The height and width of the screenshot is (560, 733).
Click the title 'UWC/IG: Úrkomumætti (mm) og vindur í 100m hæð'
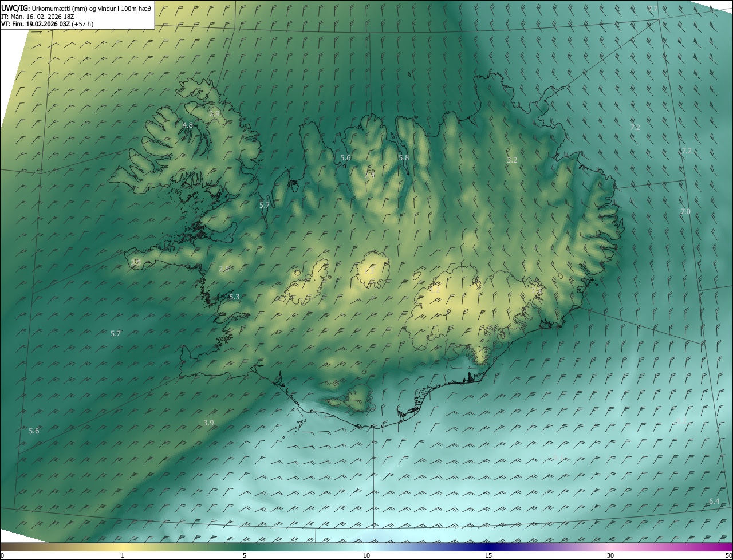76,8
